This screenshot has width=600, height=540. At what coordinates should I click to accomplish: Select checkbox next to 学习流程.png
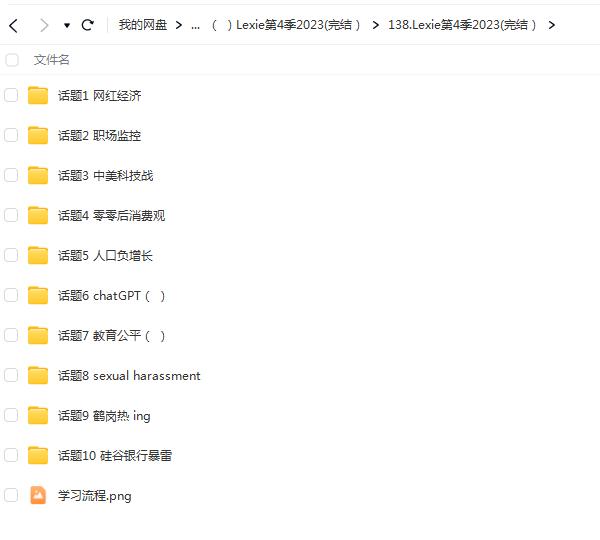(x=11, y=495)
